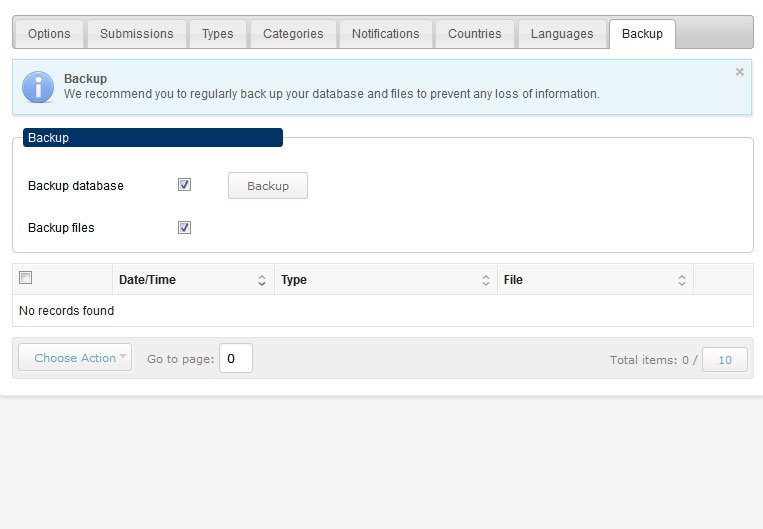Viewport: 763px width, 529px height.
Task: Click the dark blue Backup section header
Action: pos(153,137)
